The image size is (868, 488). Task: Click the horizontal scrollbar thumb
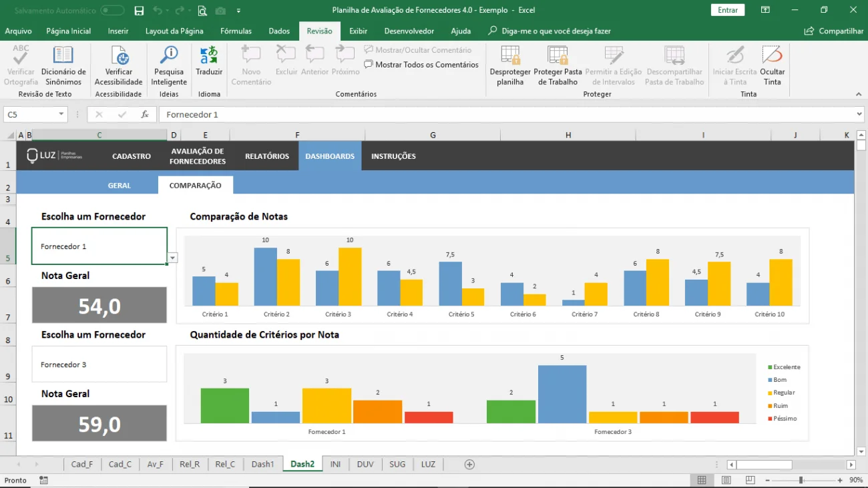(x=764, y=465)
